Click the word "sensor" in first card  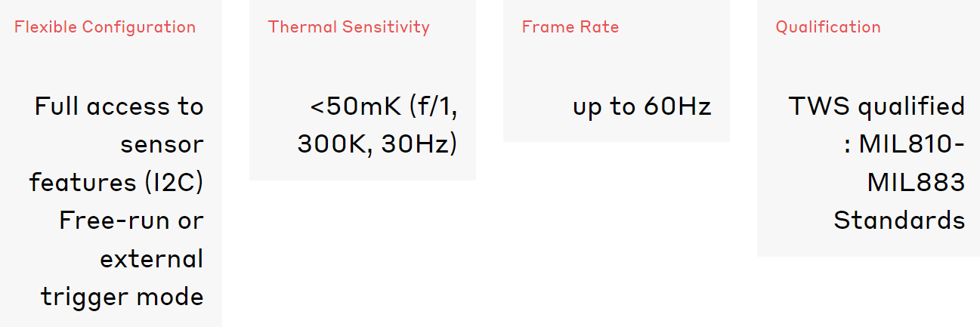162,145
